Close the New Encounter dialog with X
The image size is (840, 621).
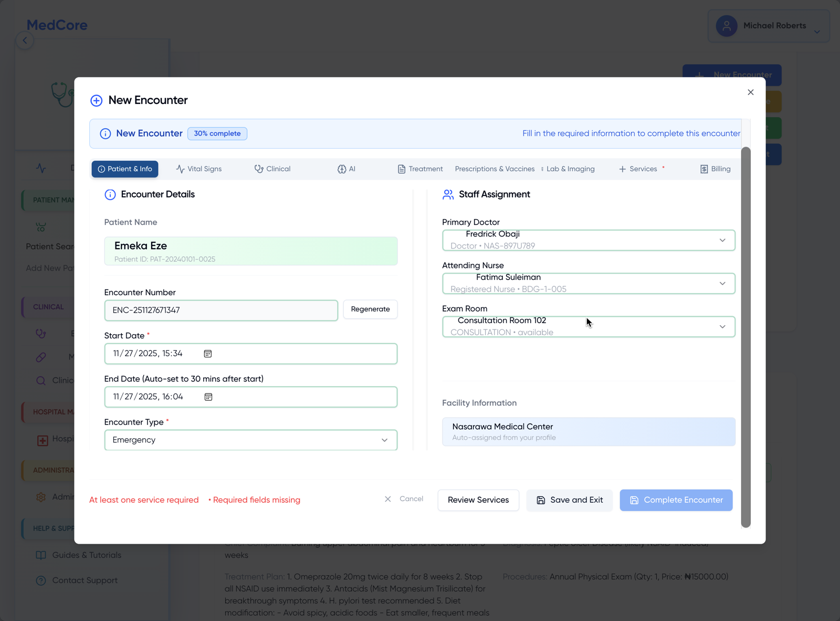[750, 92]
